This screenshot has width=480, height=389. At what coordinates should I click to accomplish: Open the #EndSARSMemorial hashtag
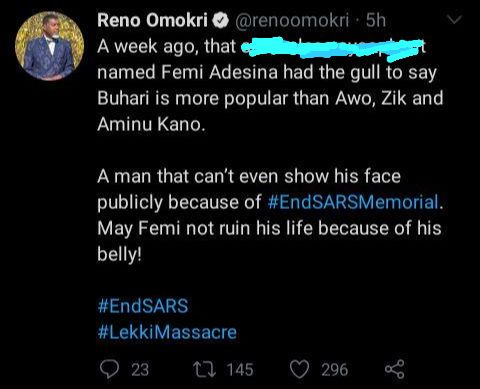click(353, 202)
